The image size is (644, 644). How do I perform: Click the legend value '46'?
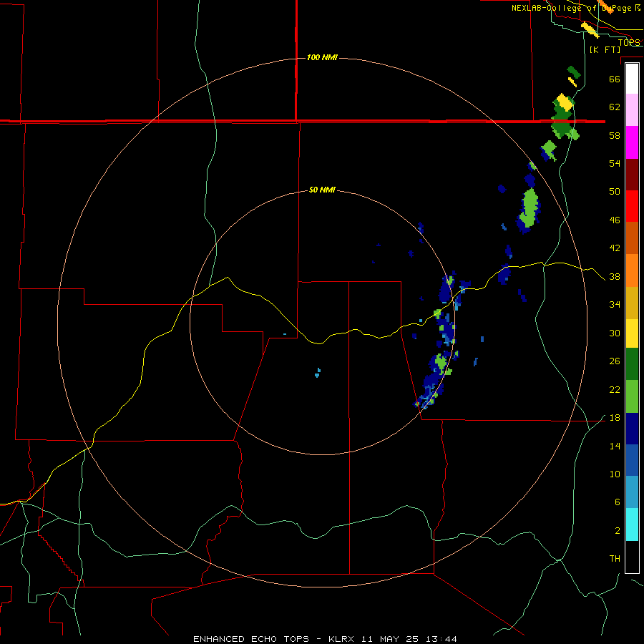click(615, 220)
